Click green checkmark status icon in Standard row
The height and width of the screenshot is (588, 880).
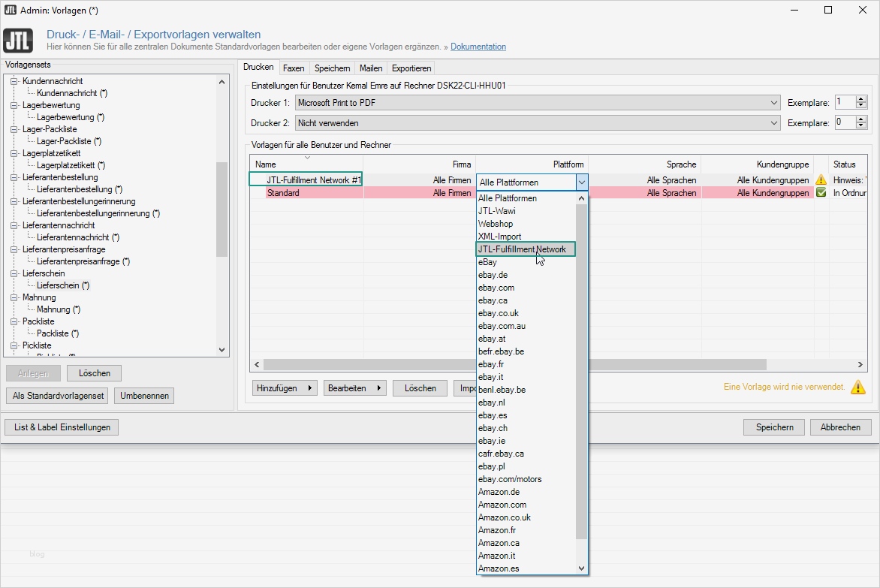821,193
